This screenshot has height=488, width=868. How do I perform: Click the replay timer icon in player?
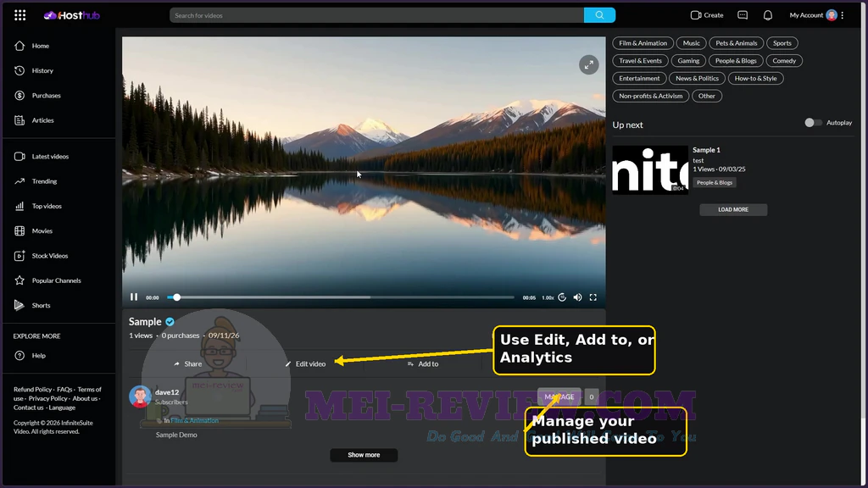(x=563, y=297)
